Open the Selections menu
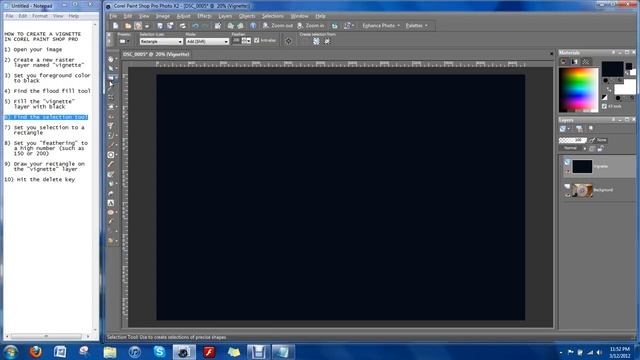Screen dimensions: 640x360 point(273,16)
